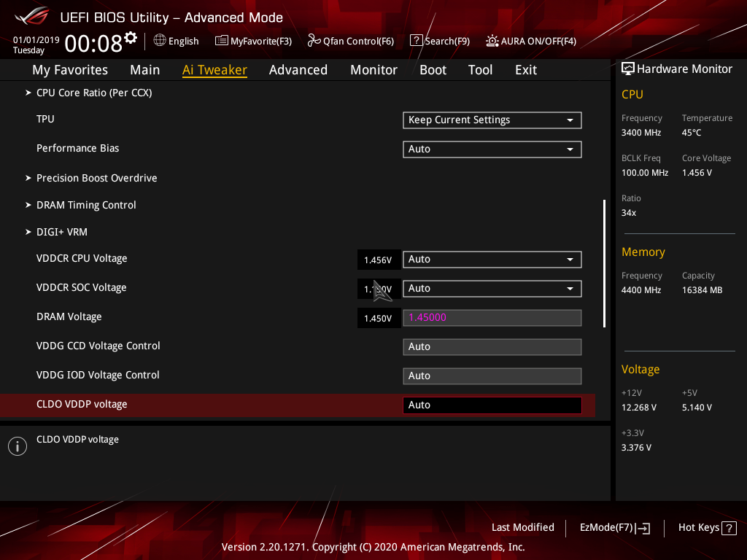The width and height of the screenshot is (747, 560).
Task: Click the 1.456V VDDCR CPU readout
Action: (x=379, y=260)
